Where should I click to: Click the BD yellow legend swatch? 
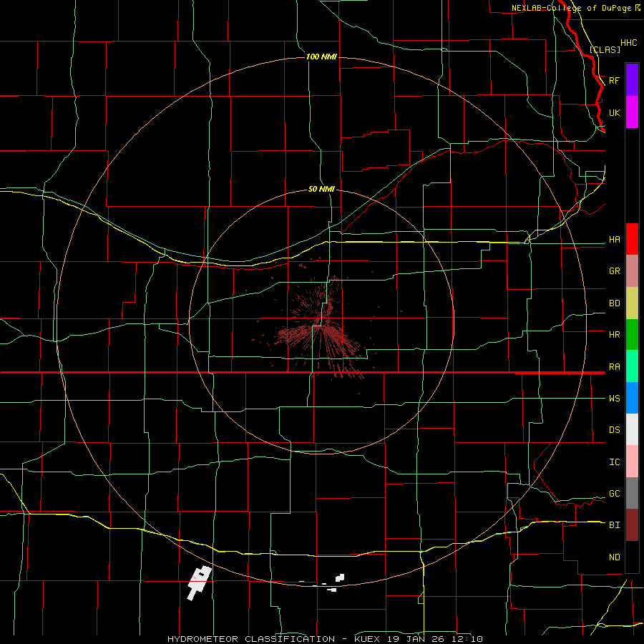pos(632,303)
